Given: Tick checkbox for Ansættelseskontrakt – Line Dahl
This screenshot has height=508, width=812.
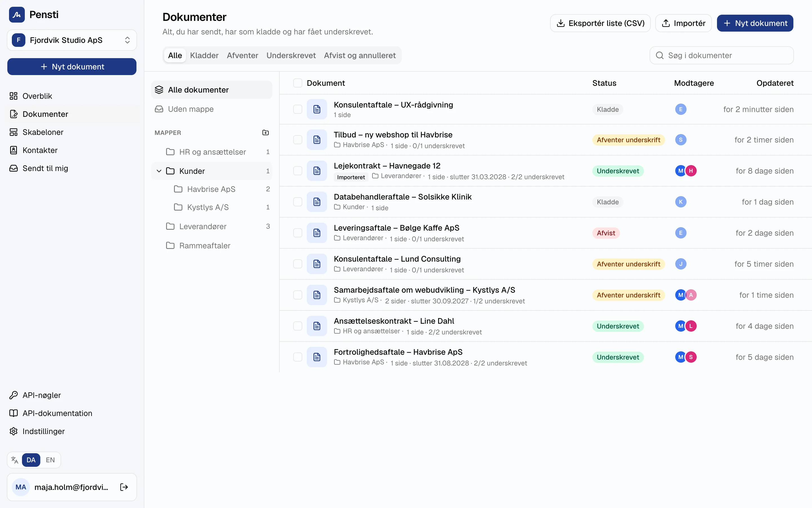Looking at the screenshot, I should point(298,326).
